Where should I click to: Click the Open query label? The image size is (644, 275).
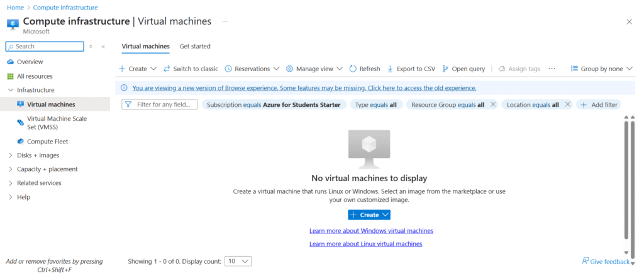[468, 69]
